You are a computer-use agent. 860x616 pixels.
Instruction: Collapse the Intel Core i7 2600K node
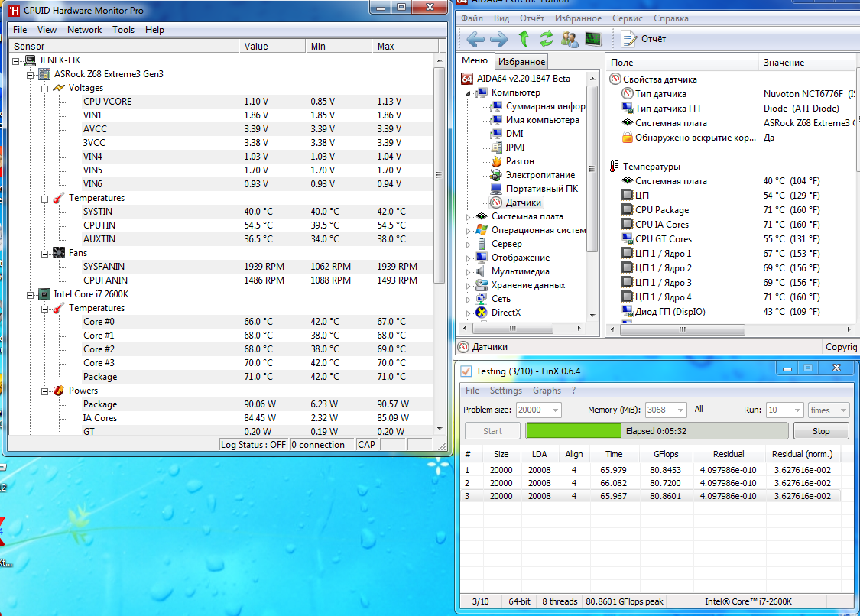(x=30, y=294)
